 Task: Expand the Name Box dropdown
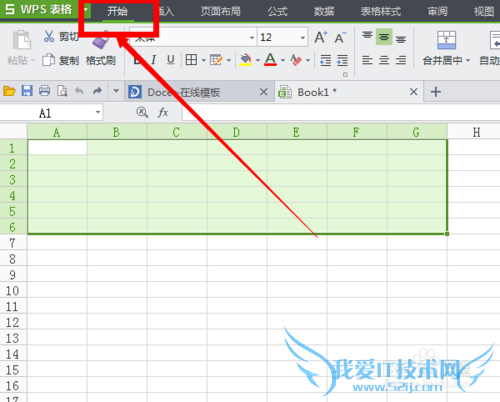98,112
